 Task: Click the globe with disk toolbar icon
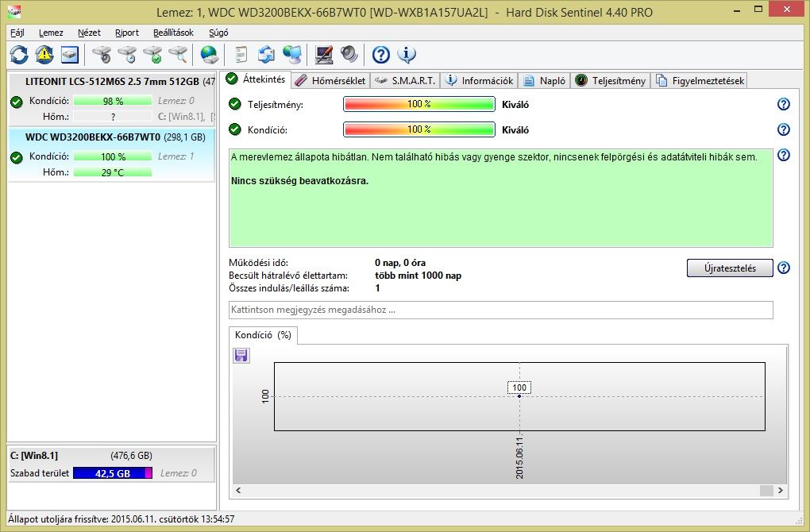[x=209, y=54]
